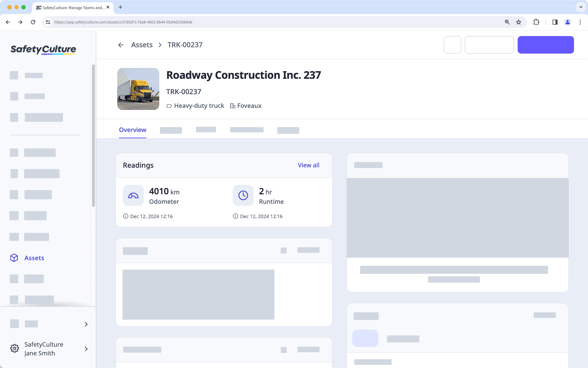
Task: Open the Assets item in the sidebar
Action: pyautogui.click(x=34, y=258)
